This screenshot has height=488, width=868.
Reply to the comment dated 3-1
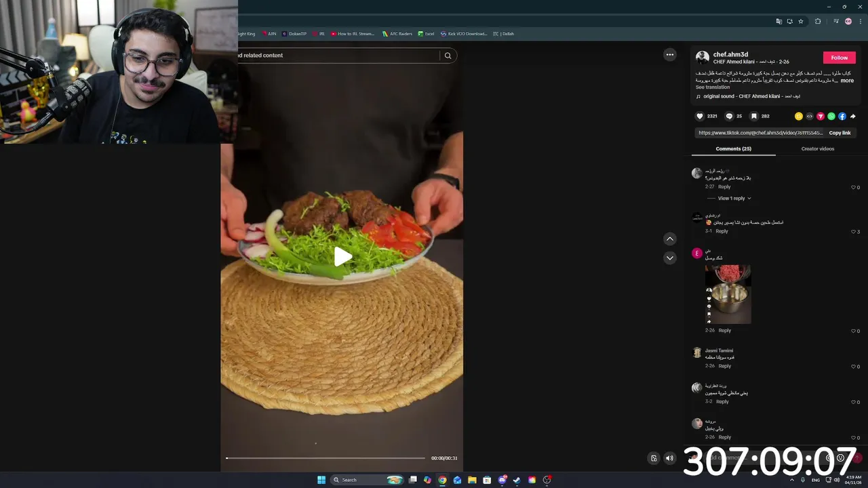pyautogui.click(x=722, y=231)
